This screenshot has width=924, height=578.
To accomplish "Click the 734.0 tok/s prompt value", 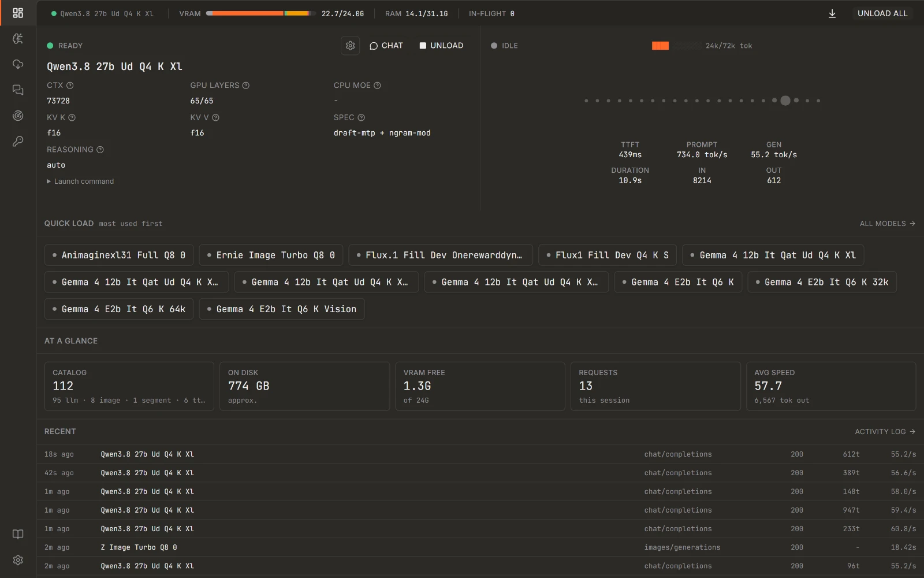I will tap(702, 155).
